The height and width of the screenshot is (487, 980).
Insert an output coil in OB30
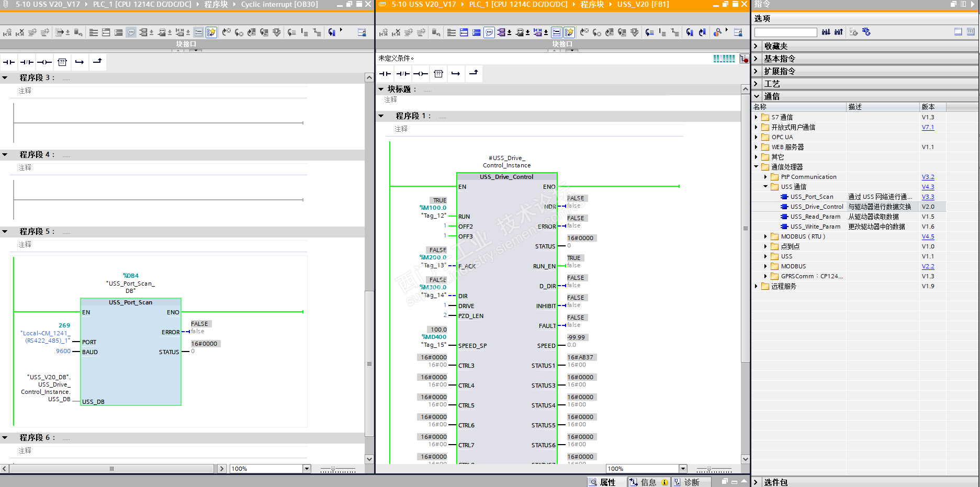44,62
